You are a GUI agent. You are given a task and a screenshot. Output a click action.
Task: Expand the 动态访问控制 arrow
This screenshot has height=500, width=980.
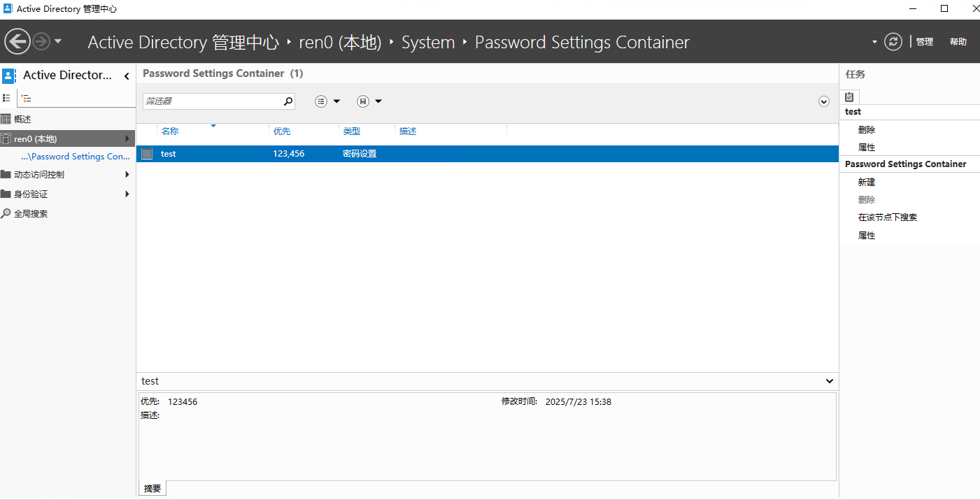(127, 175)
